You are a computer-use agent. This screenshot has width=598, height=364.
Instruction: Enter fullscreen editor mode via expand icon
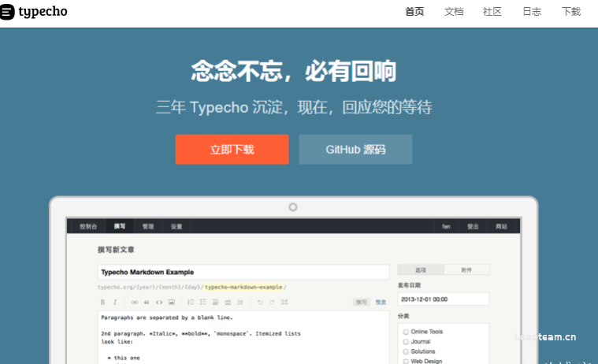[x=284, y=303]
